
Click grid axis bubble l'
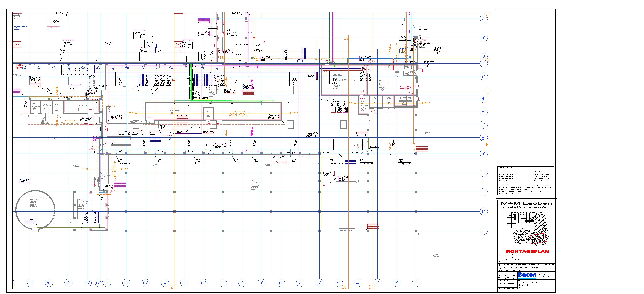[x=483, y=231]
